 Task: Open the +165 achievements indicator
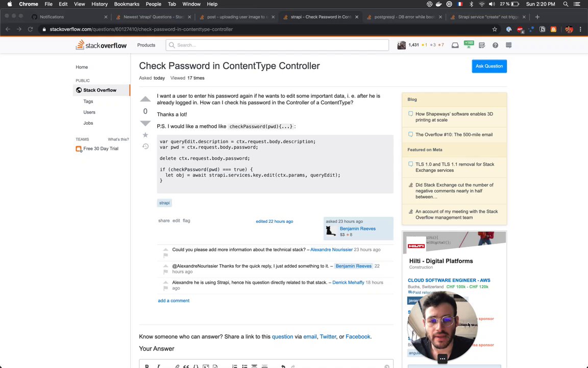click(x=469, y=45)
